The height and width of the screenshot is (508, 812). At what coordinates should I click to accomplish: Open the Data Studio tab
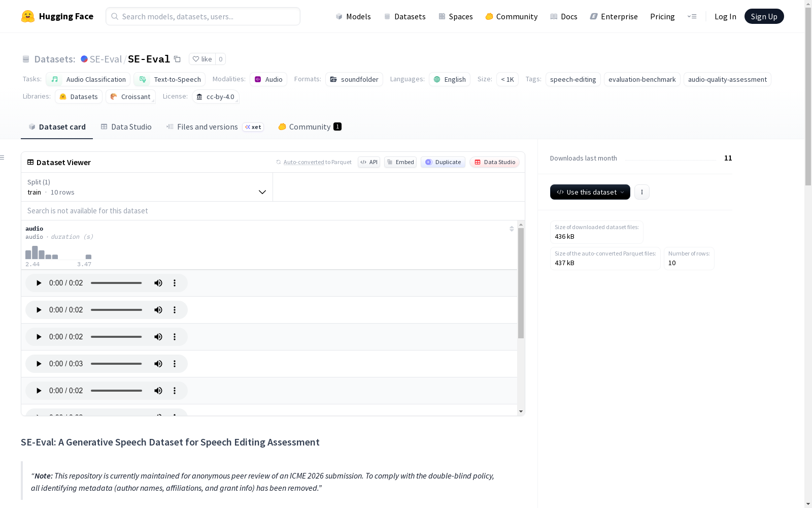[x=126, y=127]
